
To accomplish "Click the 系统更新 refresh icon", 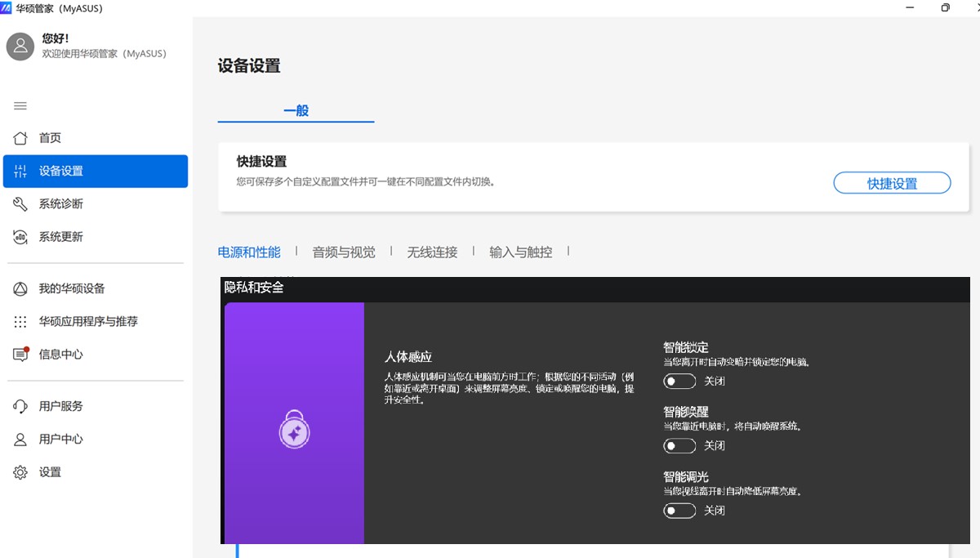I will (x=20, y=237).
